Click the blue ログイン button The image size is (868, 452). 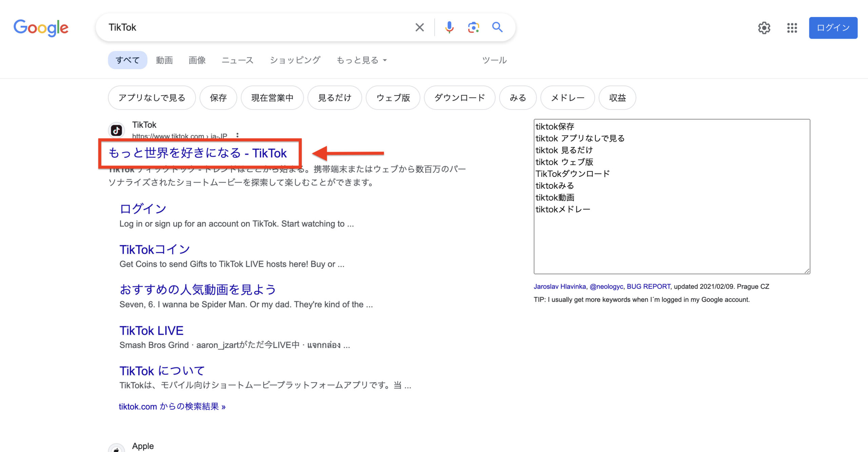click(x=833, y=28)
